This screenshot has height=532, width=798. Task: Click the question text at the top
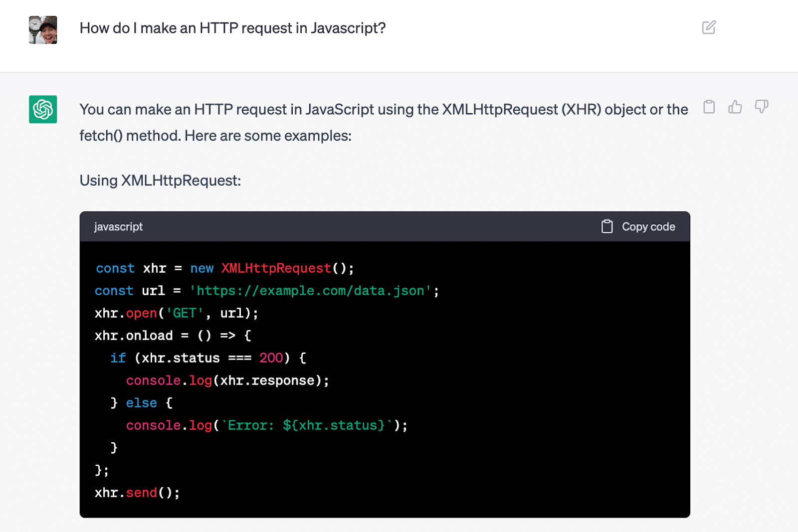[232, 28]
